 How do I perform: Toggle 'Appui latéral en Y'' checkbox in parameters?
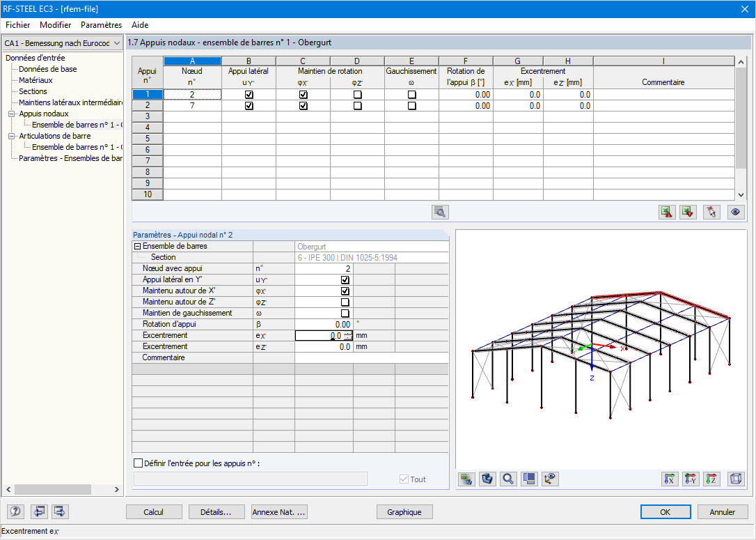[345, 280]
